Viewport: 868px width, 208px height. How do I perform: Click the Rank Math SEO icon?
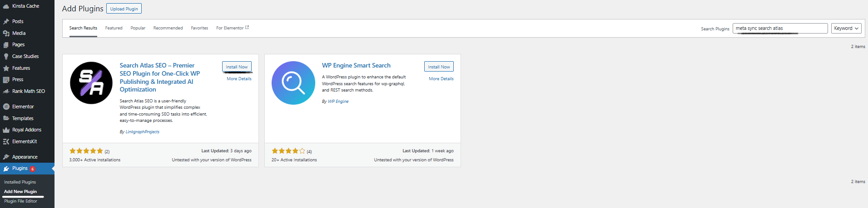coord(6,91)
